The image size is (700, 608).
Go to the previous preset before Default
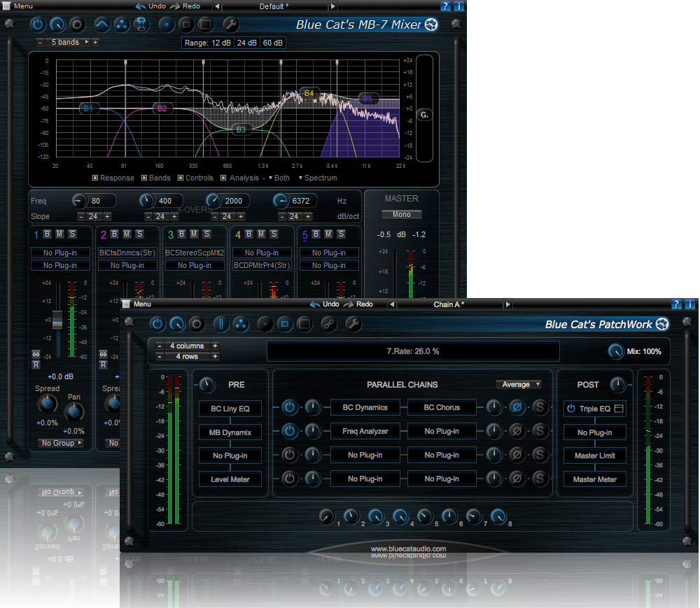(x=217, y=6)
